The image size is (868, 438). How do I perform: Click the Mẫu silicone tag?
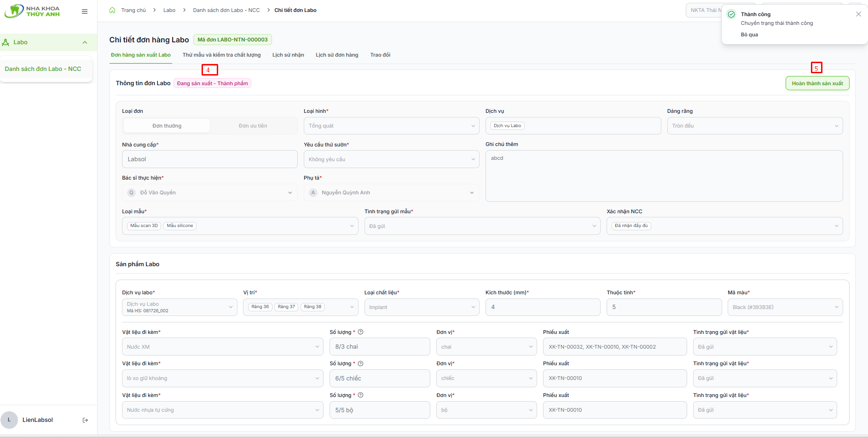tap(180, 226)
